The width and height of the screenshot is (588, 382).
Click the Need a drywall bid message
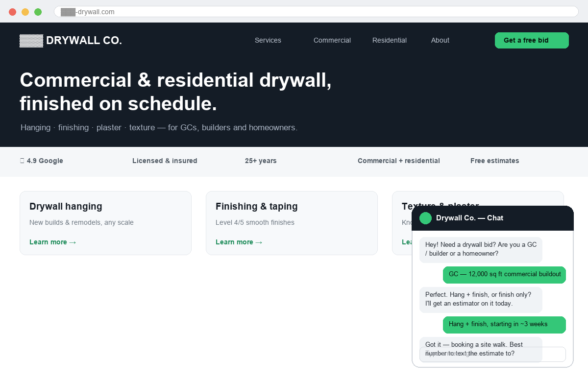point(481,249)
